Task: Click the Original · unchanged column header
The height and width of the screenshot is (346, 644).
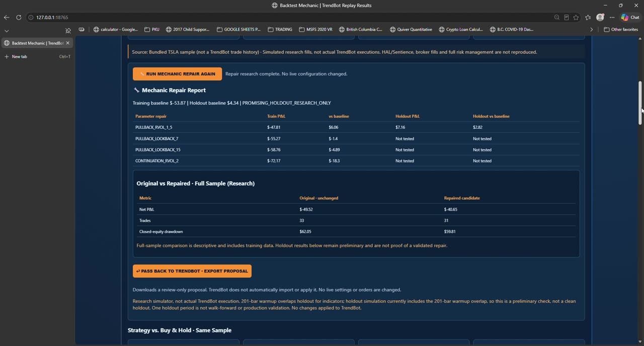Action: pos(319,198)
